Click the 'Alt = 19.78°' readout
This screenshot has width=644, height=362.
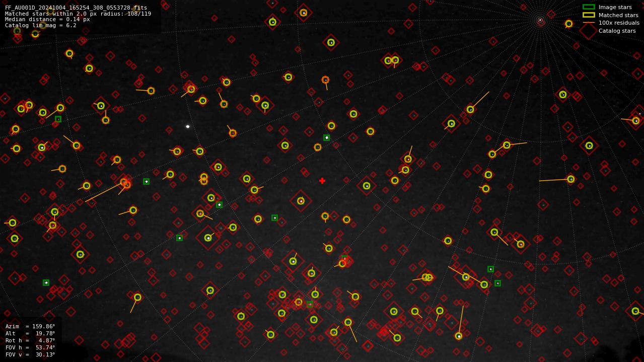coord(30,333)
